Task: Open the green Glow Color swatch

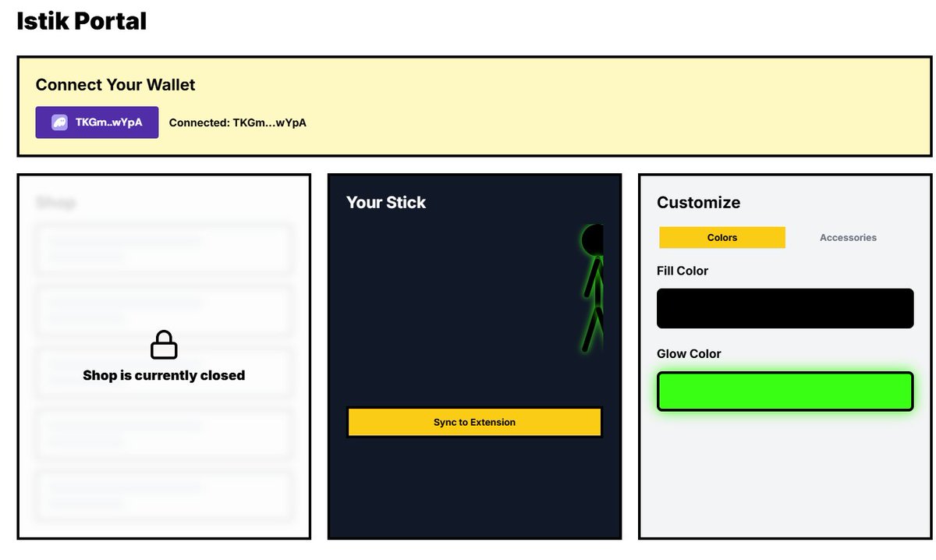Action: click(785, 392)
